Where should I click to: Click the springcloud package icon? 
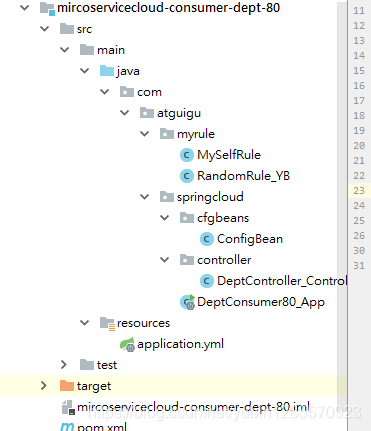point(167,197)
